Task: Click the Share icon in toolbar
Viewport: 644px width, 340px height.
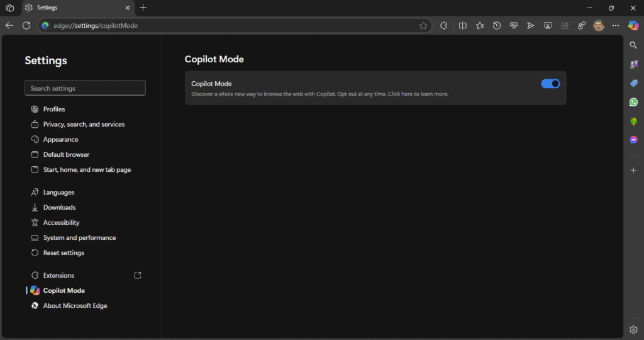Action: point(565,25)
